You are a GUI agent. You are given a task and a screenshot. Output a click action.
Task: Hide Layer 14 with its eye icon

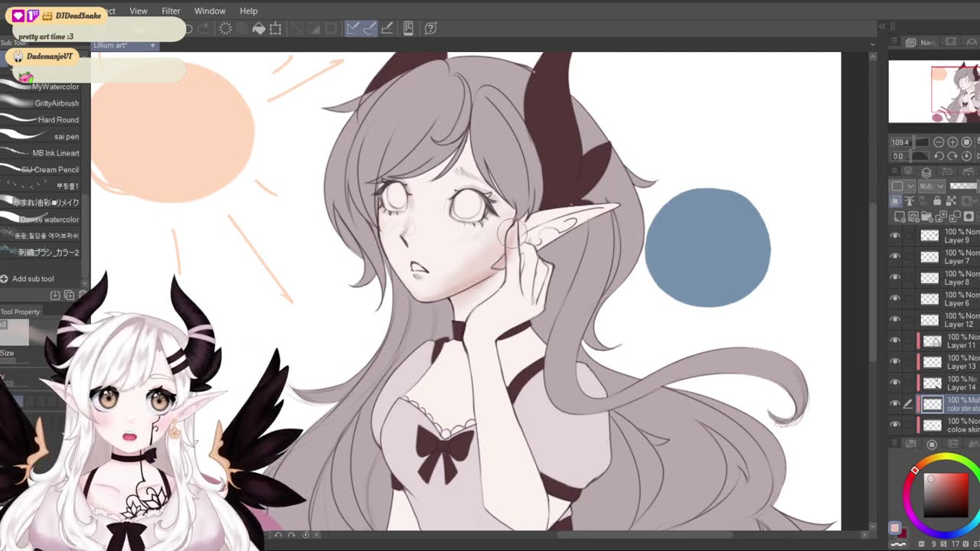coord(895,383)
